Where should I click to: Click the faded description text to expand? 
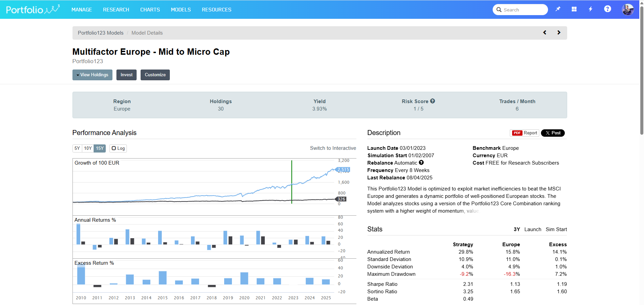(x=472, y=211)
